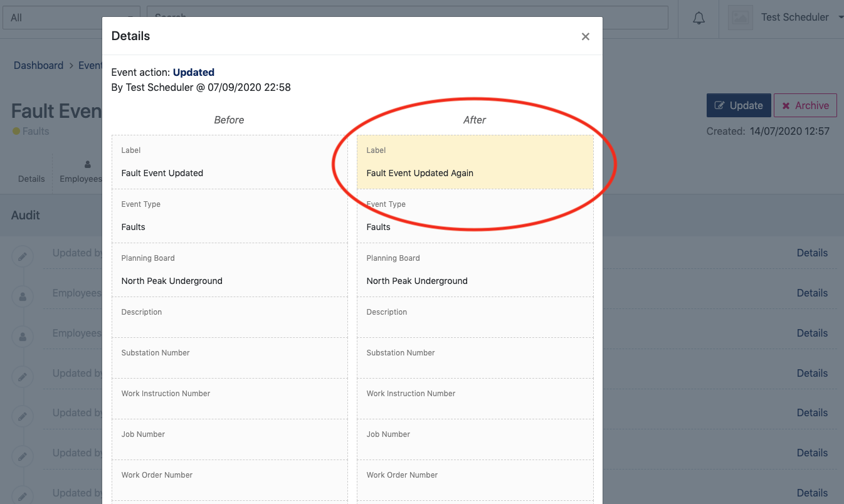Click the Employees tab person icon
Screen dimensions: 844x504
tap(87, 164)
